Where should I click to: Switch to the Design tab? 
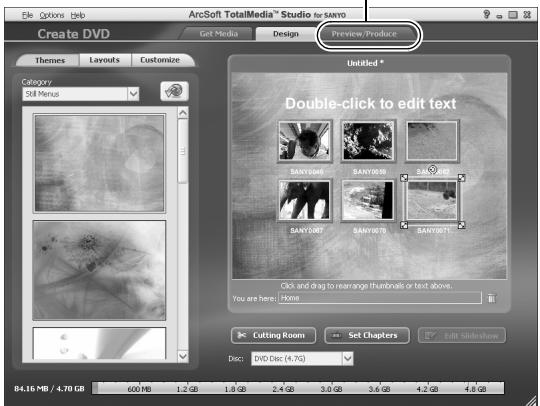285,34
